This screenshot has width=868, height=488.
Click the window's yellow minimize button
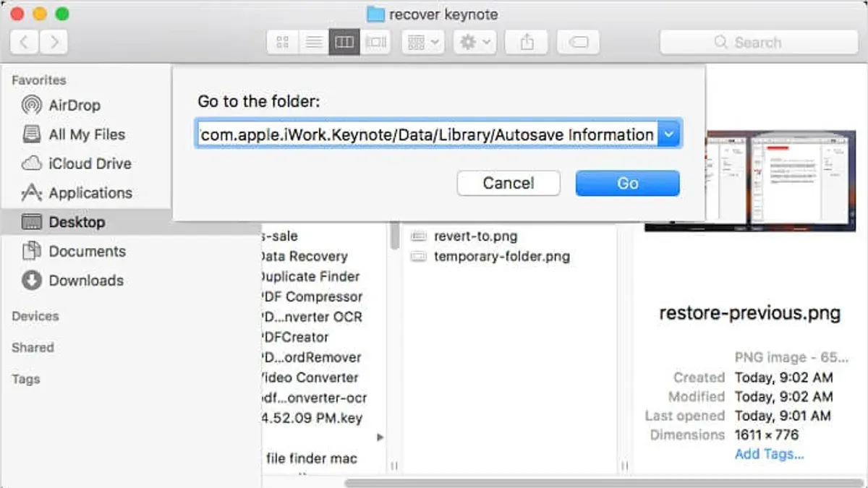(41, 14)
